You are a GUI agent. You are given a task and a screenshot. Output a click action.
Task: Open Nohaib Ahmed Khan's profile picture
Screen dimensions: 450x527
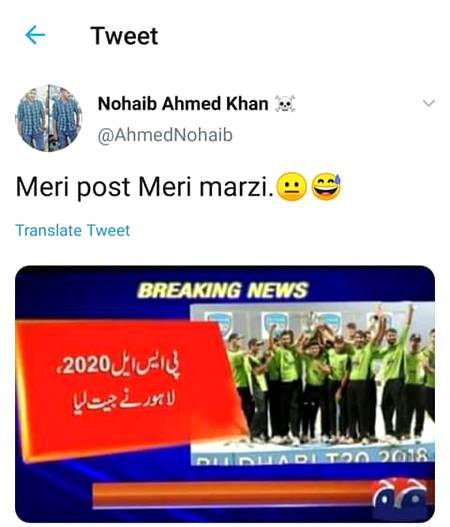point(49,118)
